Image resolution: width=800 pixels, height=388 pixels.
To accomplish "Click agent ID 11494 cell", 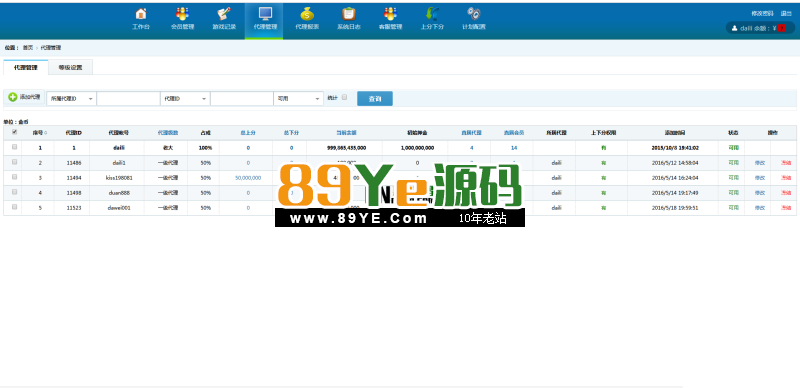I will (74, 178).
